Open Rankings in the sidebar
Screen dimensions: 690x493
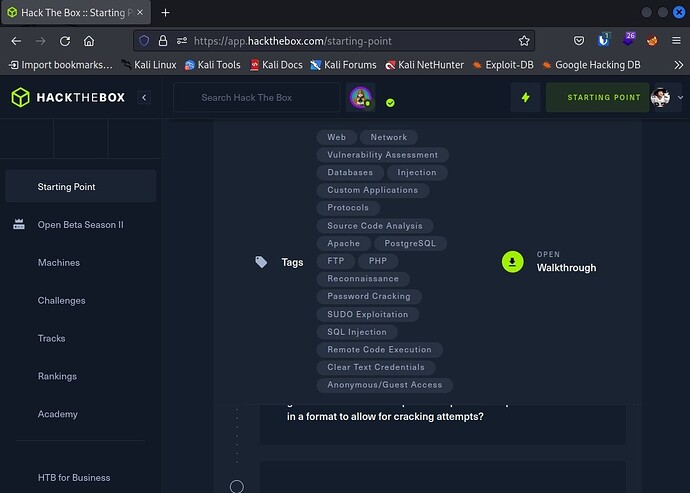[57, 376]
